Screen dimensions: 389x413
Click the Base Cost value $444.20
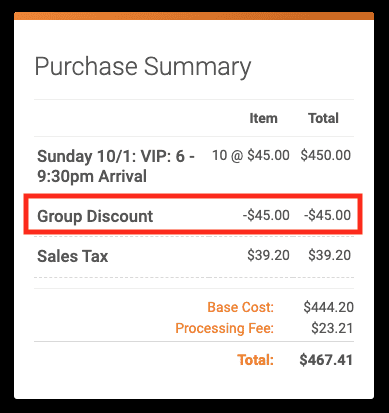pos(328,307)
